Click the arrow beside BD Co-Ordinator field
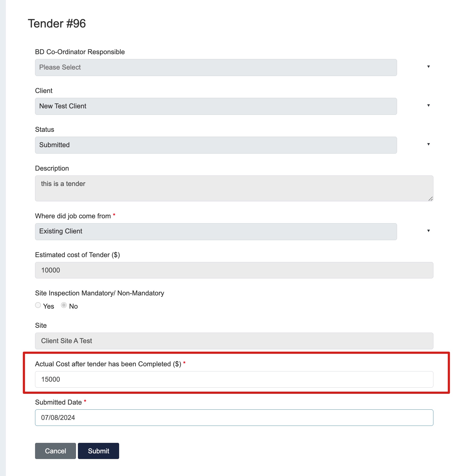Viewport: 469px width, 476px height. pyautogui.click(x=428, y=67)
